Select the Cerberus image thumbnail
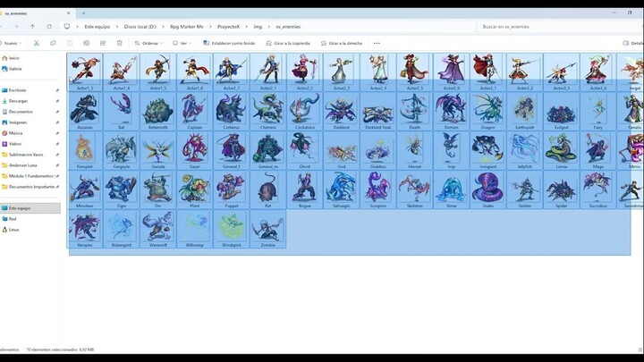Screen dimensions: 644x362 coord(232,111)
